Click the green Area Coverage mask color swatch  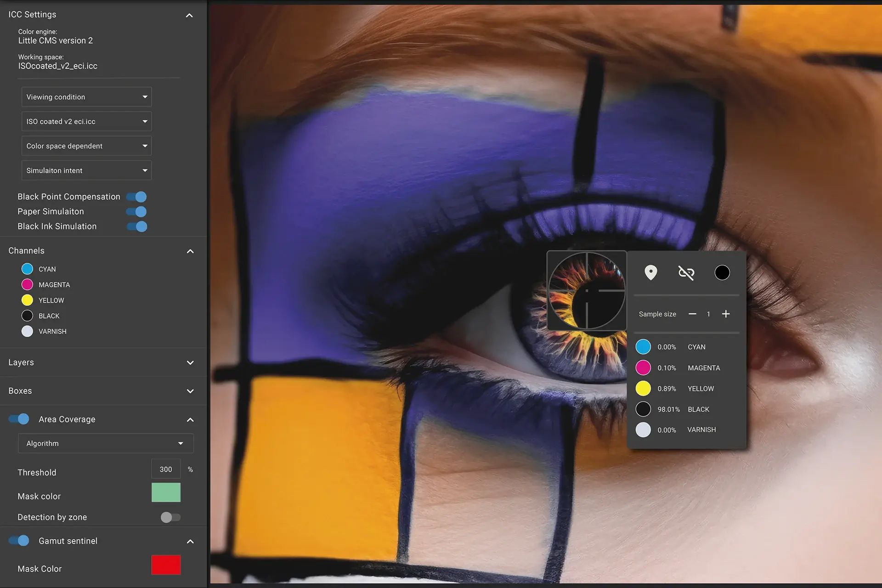(166, 492)
